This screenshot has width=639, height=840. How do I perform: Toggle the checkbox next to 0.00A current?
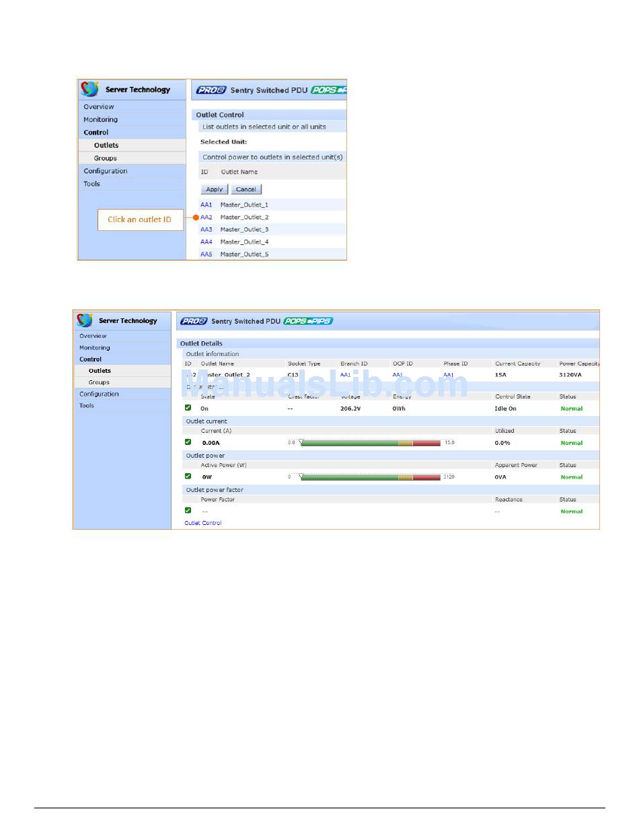click(x=188, y=442)
